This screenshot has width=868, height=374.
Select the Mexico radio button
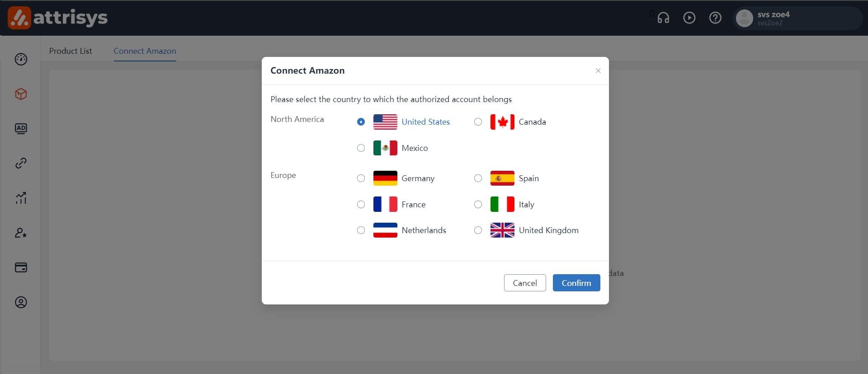click(x=361, y=148)
